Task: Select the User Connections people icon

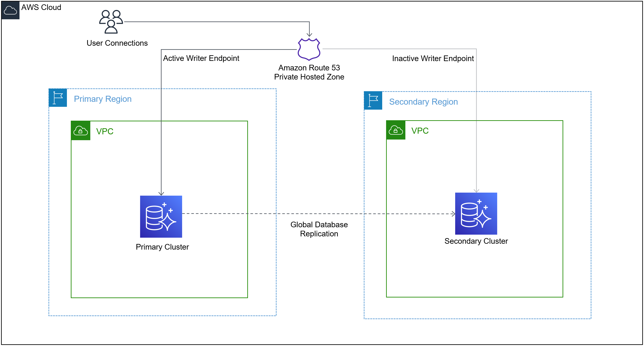Action: (x=111, y=22)
